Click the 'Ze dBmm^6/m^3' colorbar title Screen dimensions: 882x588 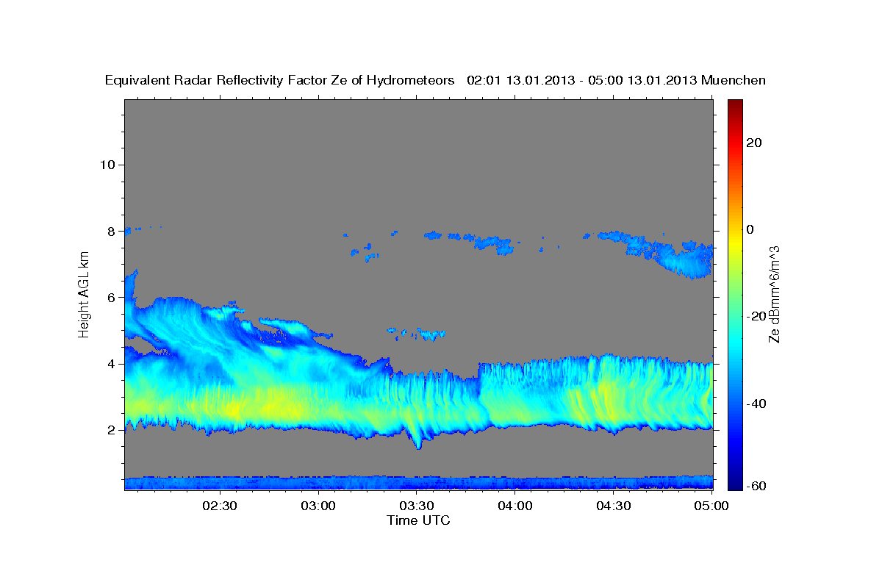pyautogui.click(x=775, y=294)
